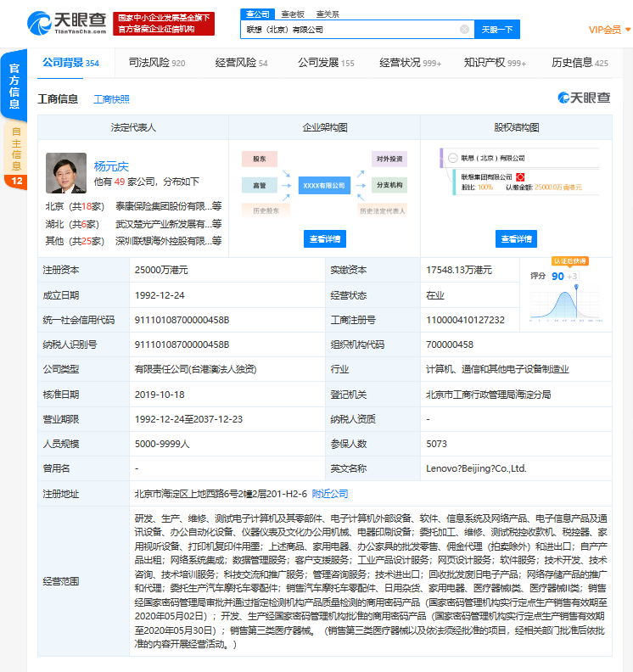Select the 自主信息 side tab
Viewport: 633px width, 672px height.
[x=15, y=155]
